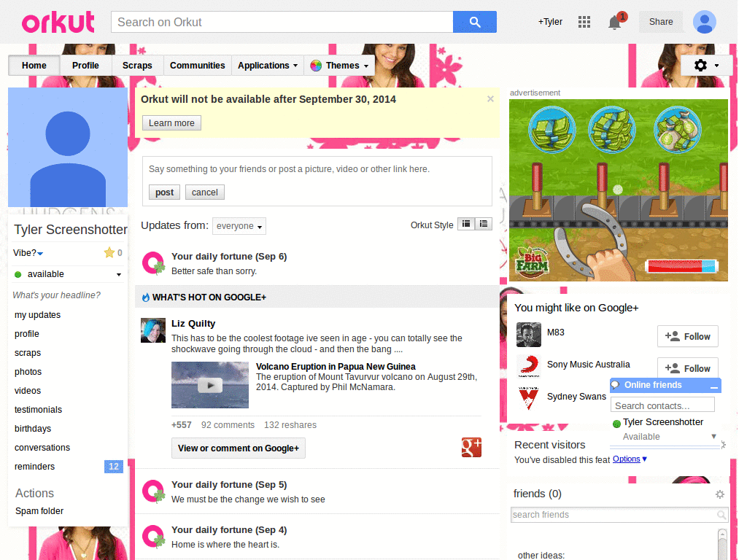
Task: Click the Sep 4 daily fortune icon
Action: coord(153,537)
